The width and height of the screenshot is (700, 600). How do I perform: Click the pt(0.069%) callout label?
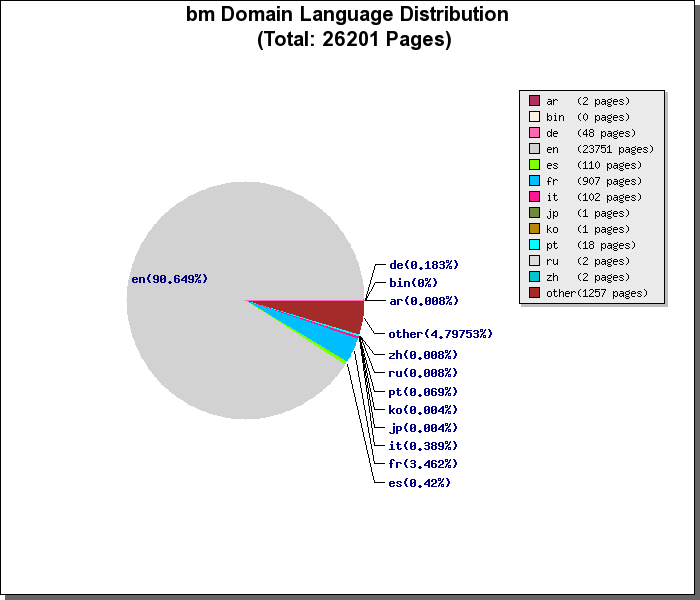click(x=423, y=392)
